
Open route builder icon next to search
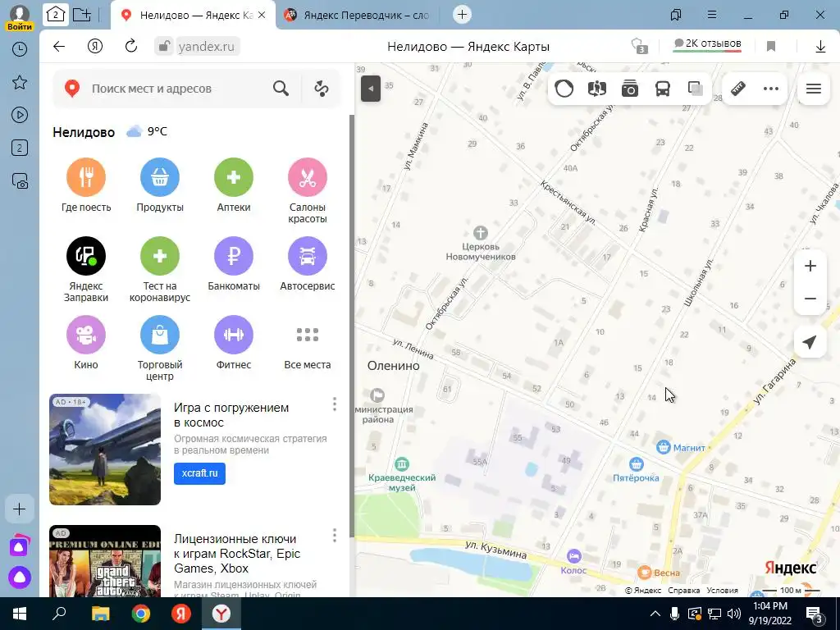click(322, 89)
